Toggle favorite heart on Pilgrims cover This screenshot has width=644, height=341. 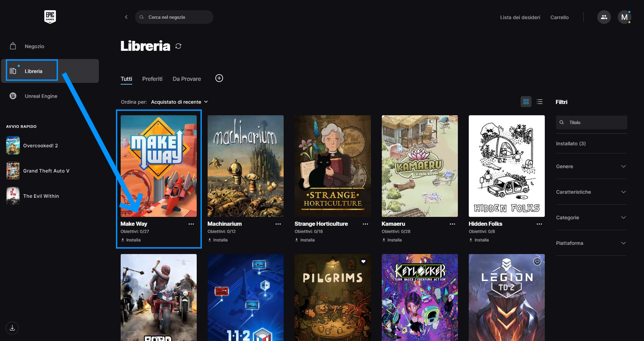363,262
